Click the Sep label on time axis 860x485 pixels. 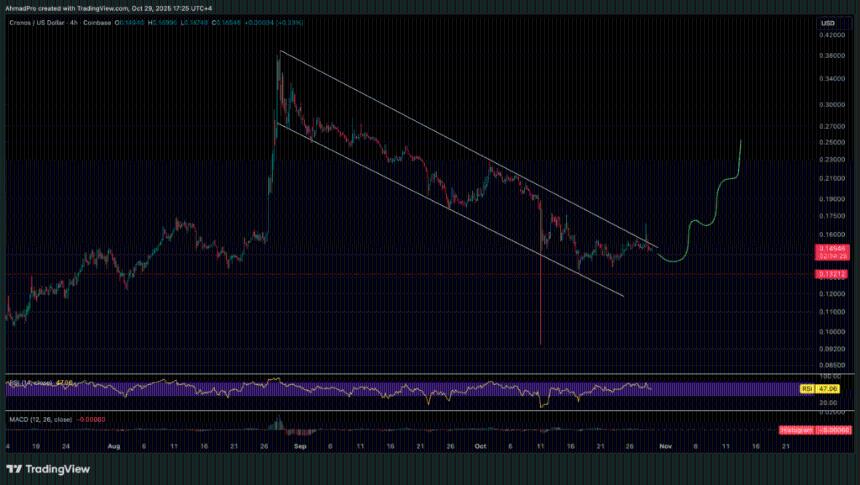(301, 446)
